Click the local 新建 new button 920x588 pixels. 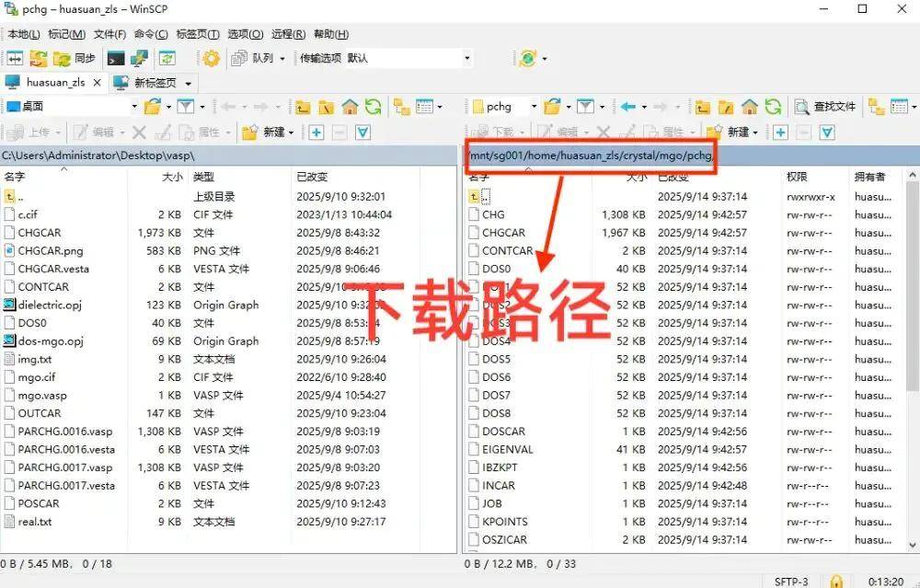[267, 132]
